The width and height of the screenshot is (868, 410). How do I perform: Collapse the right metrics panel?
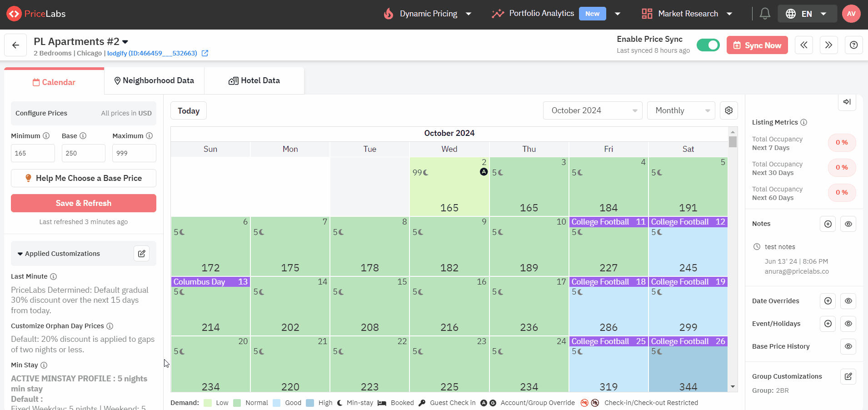847,102
